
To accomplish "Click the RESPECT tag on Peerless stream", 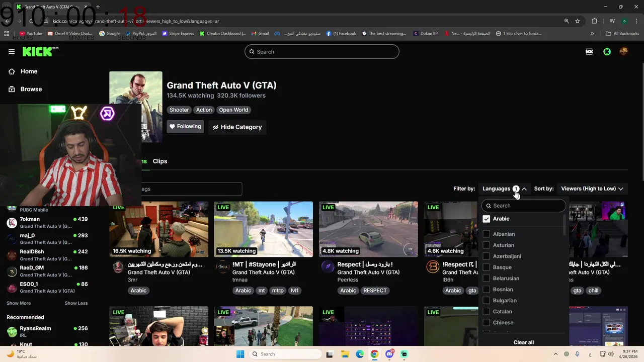I will (x=375, y=291).
